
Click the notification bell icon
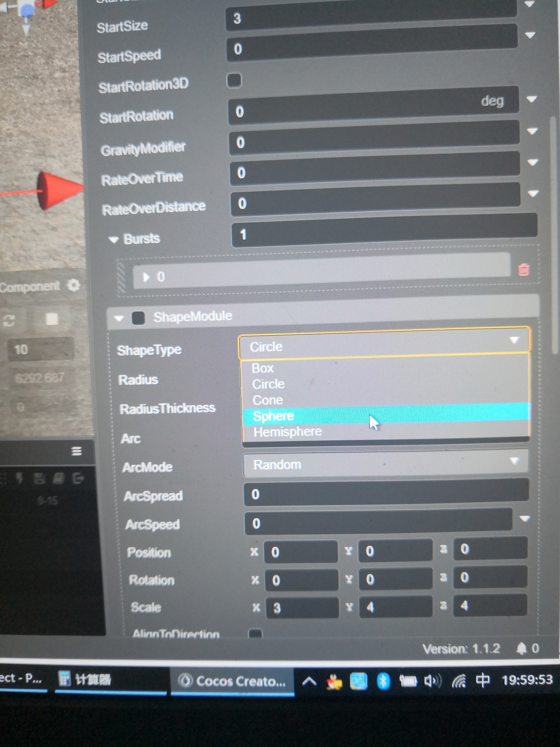522,648
